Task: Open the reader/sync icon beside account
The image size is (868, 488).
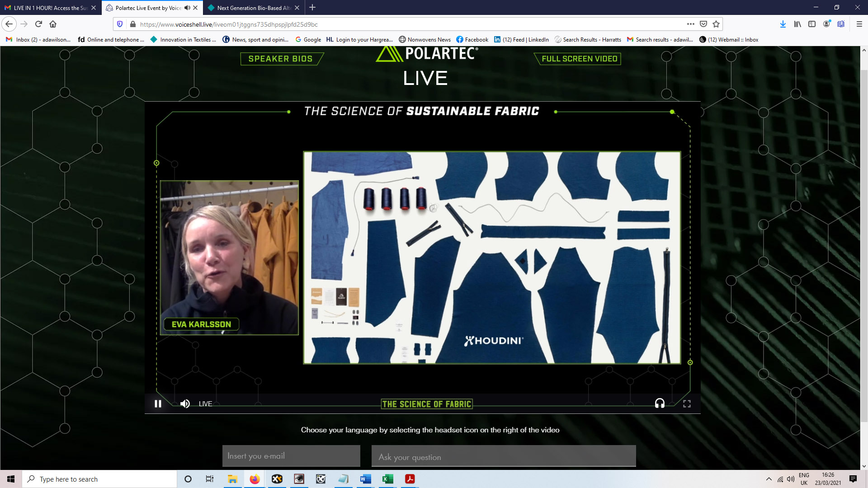Action: coord(841,24)
